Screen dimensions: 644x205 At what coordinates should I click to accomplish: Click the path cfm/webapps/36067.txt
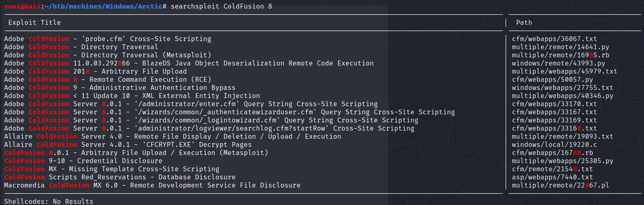tap(554, 39)
